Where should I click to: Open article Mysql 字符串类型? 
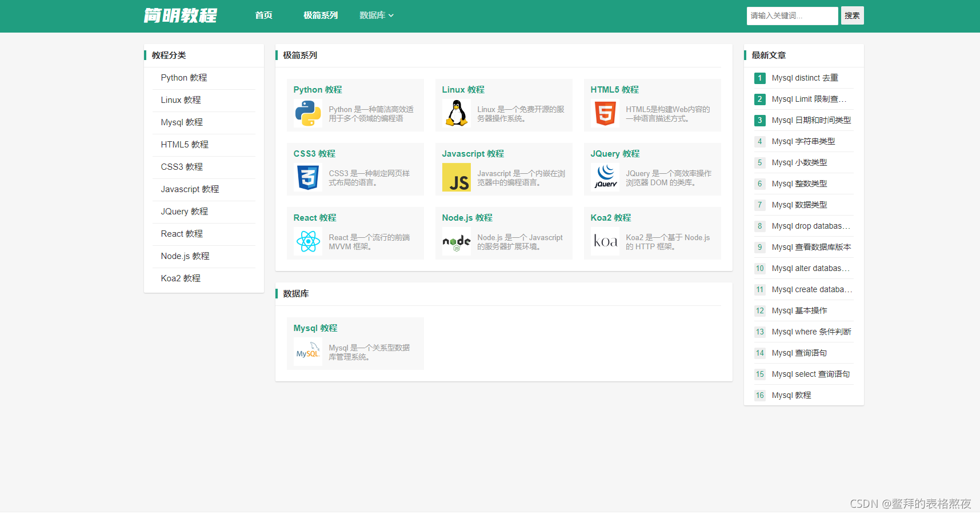pos(803,141)
